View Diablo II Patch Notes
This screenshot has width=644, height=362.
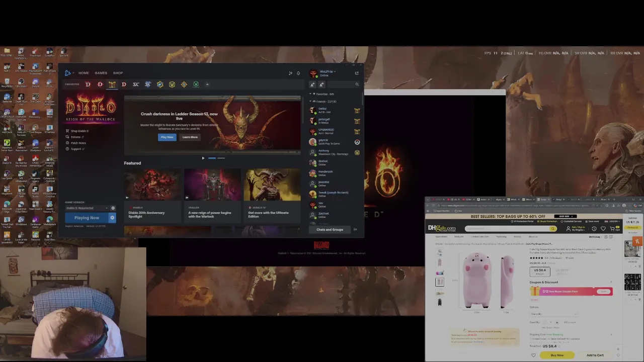pyautogui.click(x=76, y=143)
